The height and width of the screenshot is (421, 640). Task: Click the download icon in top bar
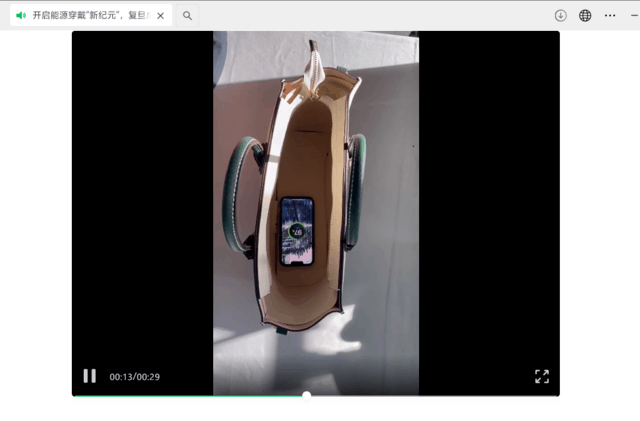coord(560,16)
